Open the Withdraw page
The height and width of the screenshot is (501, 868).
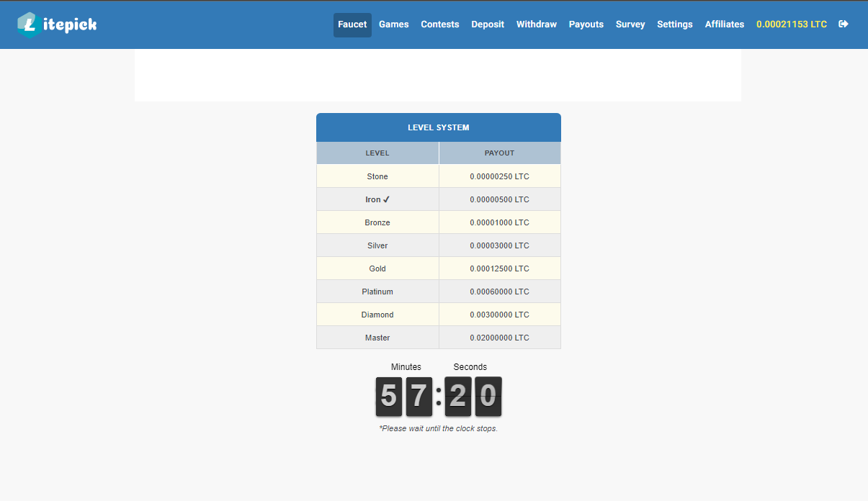point(537,24)
